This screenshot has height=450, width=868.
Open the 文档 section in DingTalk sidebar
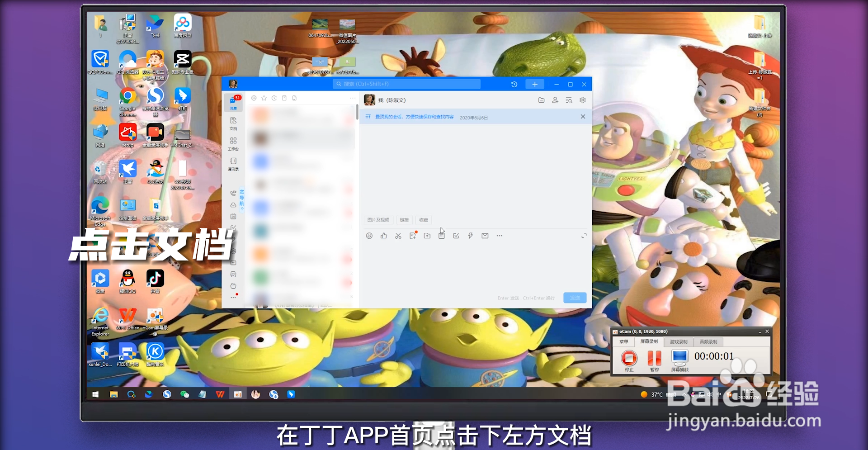click(233, 123)
